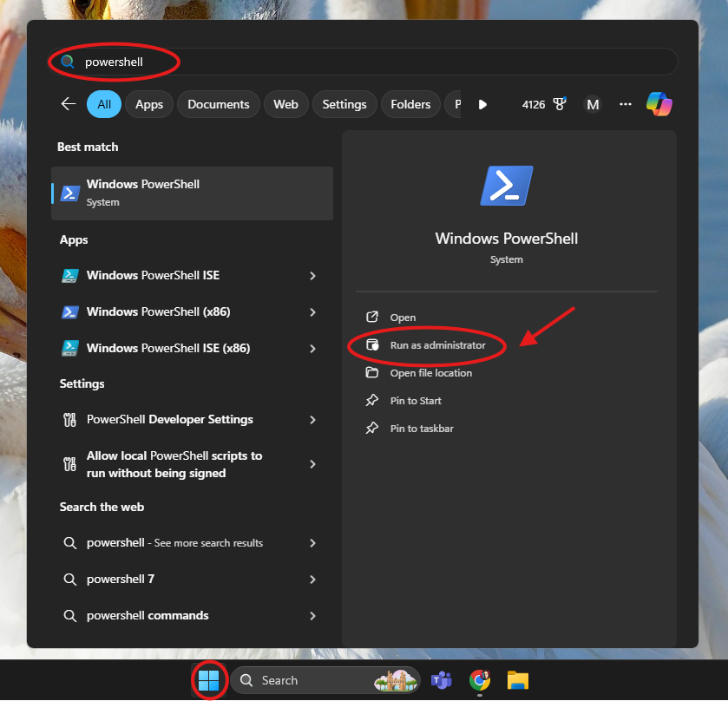Open the rewards points trophy icon
This screenshot has width=728, height=701.
pyautogui.click(x=560, y=104)
